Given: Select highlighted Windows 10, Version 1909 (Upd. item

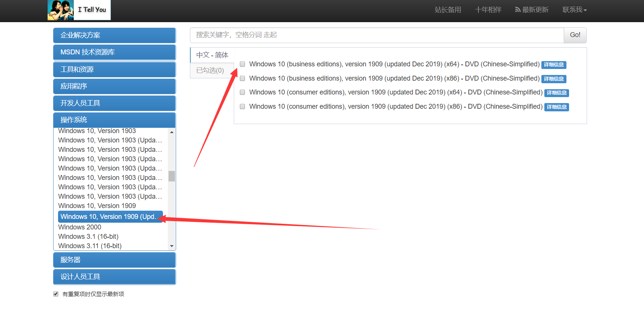Looking at the screenshot, I should tap(111, 217).
